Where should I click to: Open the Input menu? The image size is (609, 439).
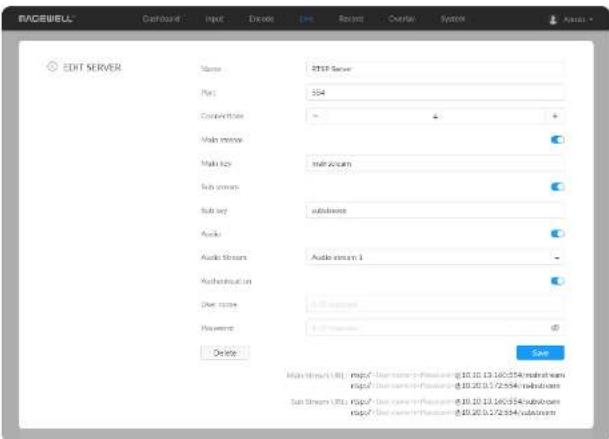[x=214, y=19]
